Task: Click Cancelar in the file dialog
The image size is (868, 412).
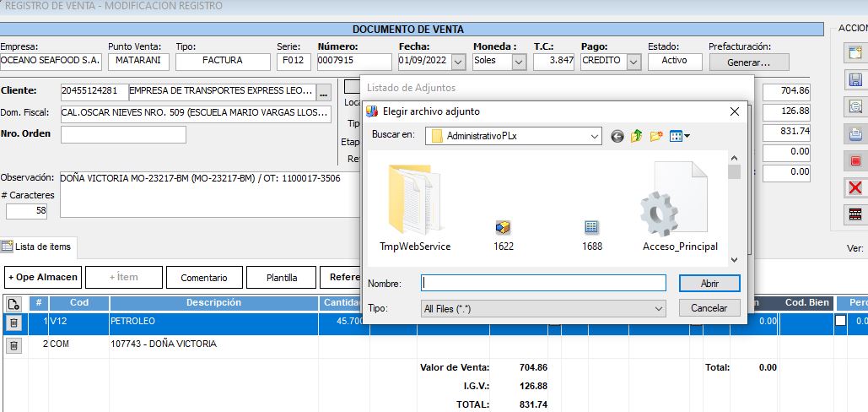Action: coord(709,309)
